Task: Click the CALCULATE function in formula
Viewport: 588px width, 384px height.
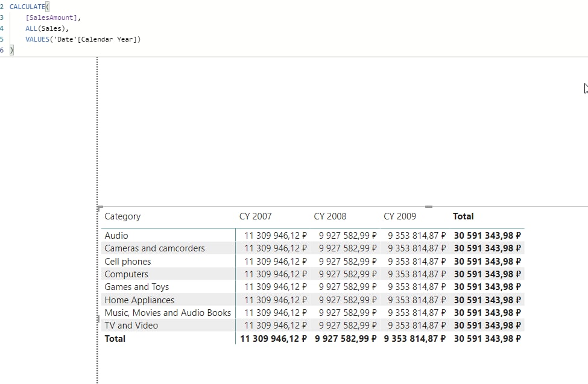Action: click(x=27, y=7)
